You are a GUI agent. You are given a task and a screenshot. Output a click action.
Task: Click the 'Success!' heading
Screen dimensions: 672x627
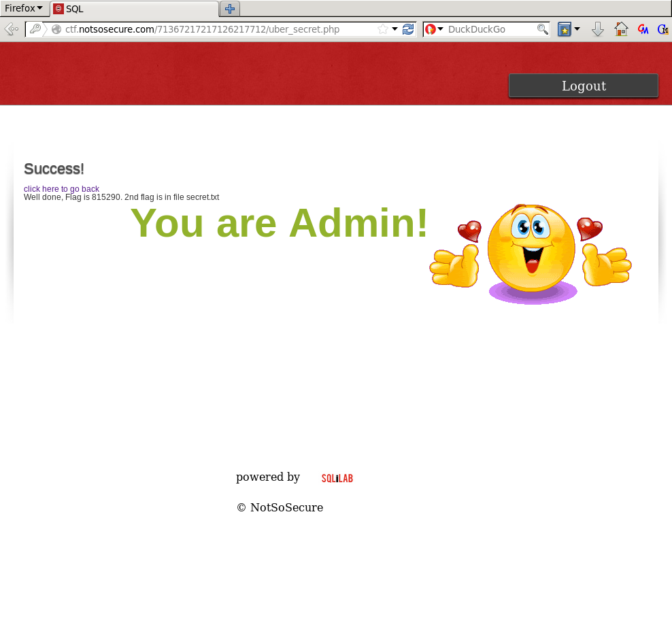pos(54,169)
